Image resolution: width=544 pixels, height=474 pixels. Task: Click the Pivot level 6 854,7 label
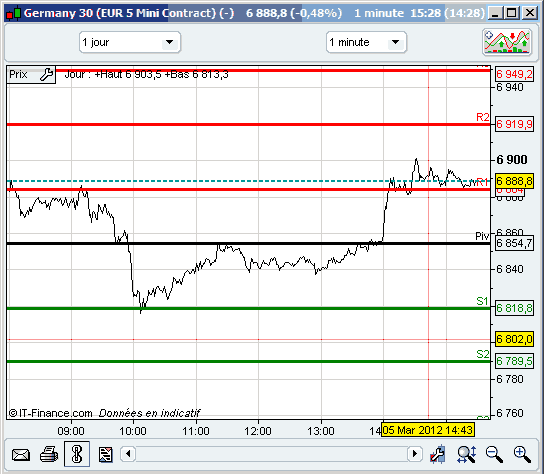(x=514, y=243)
